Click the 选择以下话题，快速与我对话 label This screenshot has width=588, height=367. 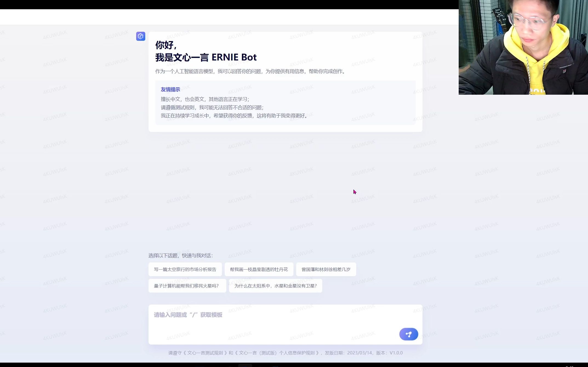(x=181, y=255)
